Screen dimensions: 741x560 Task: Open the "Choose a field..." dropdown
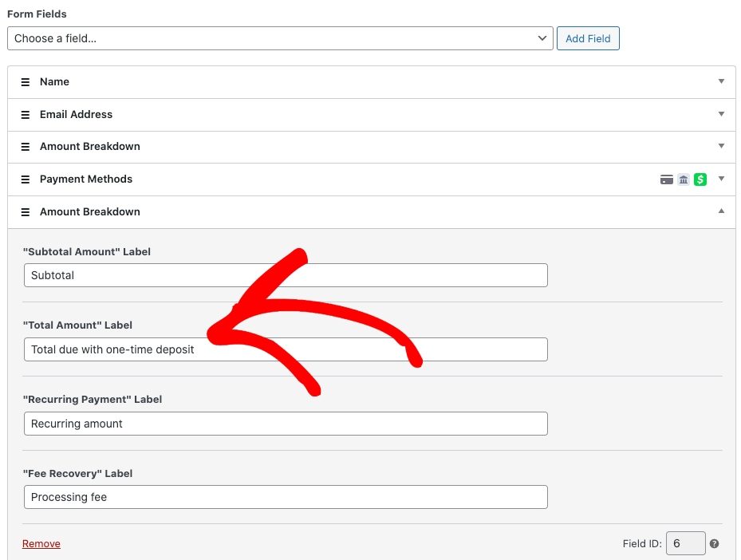[280, 38]
